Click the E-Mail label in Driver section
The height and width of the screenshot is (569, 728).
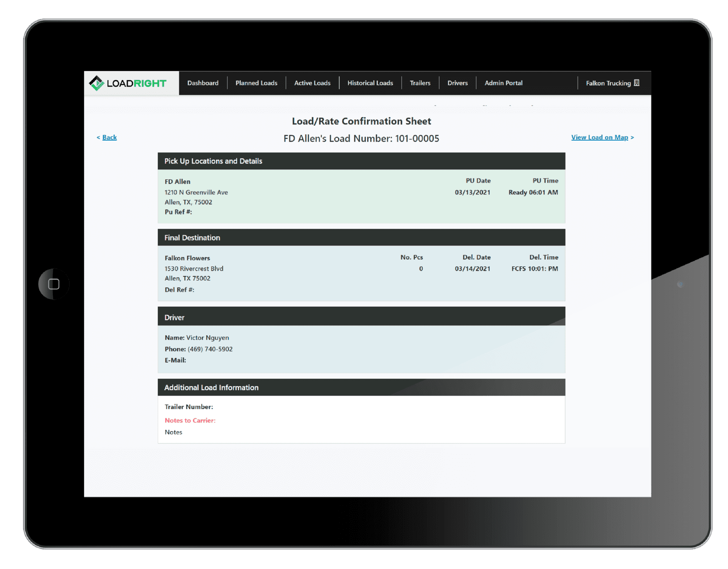(175, 361)
